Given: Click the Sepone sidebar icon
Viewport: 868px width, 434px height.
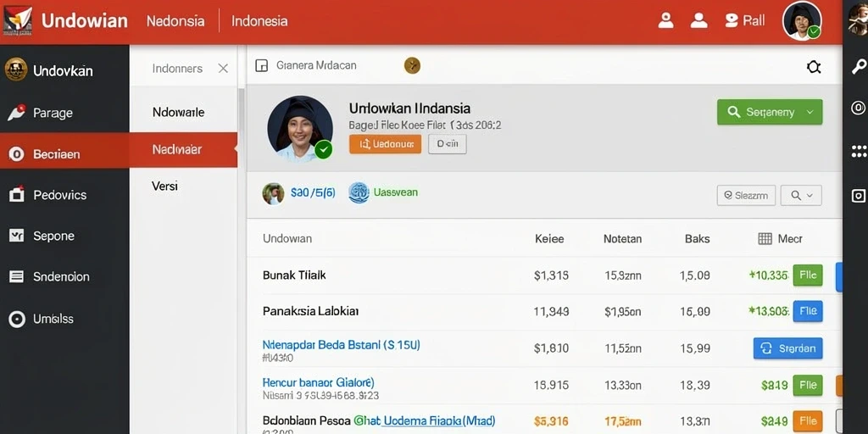Looking at the screenshot, I should click(x=17, y=236).
